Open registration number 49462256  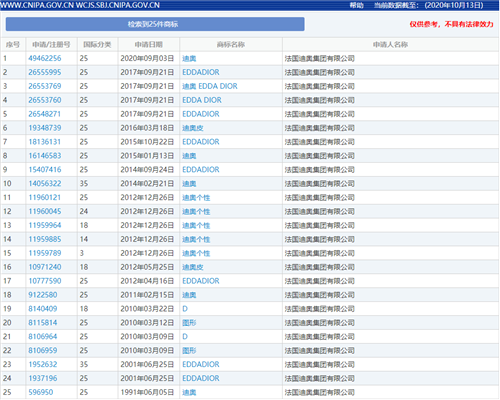(x=45, y=58)
